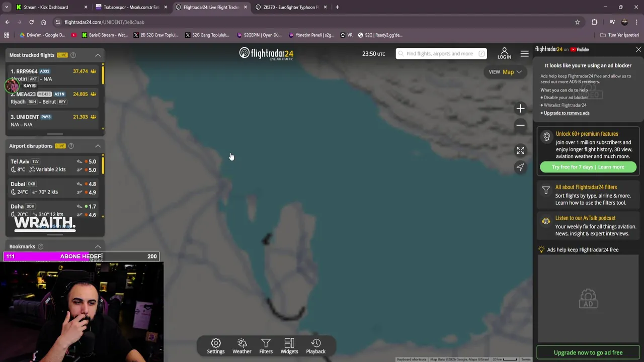Open Dubai DXB airport disruption row

(x=53, y=188)
